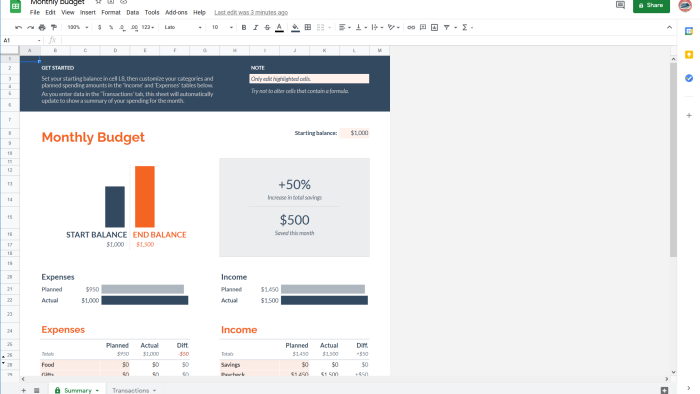The image size is (700, 394).
Task: Insert a link
Action: 411,28
